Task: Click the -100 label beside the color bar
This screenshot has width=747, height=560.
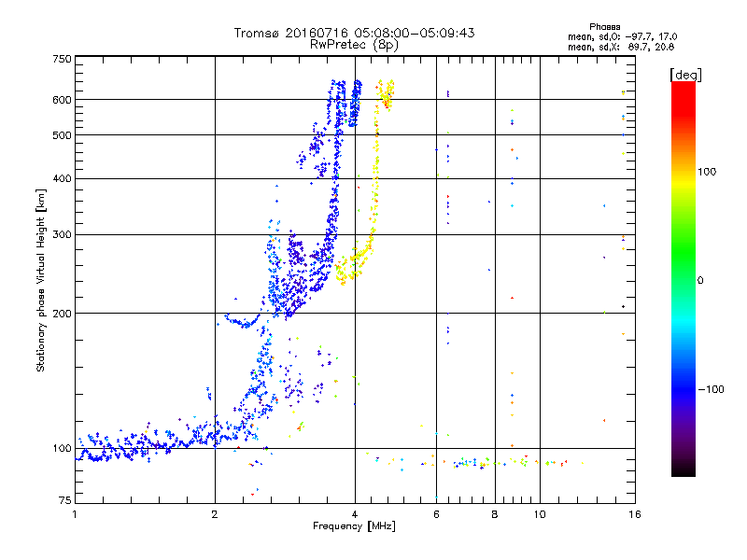Action: (x=711, y=389)
